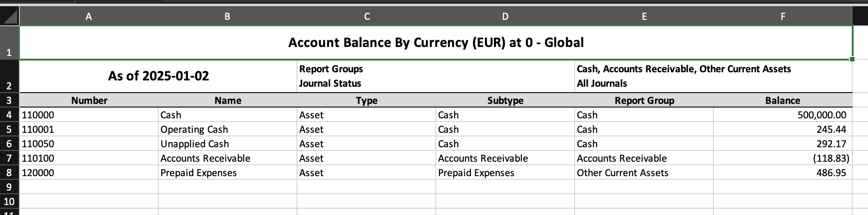Select the Other Current Assets cell
This screenshot has height=215, width=868.
[644, 173]
